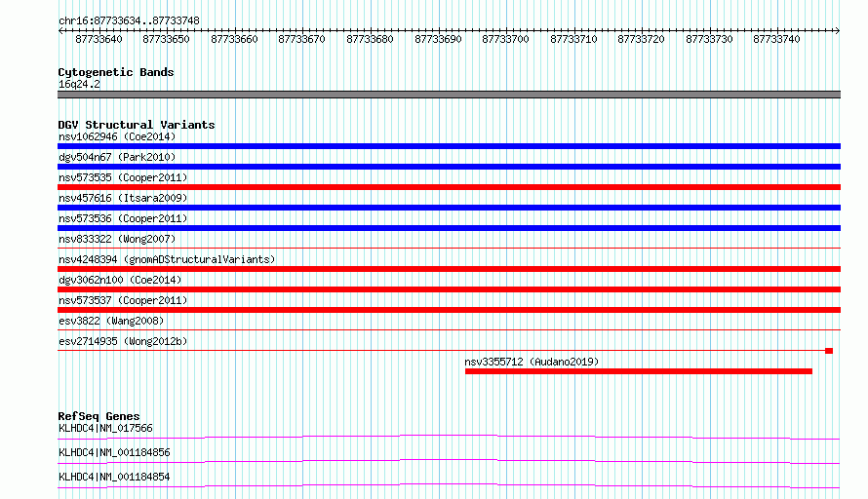The image size is (868, 499).
Task: Click the magenta line for KLHDC4|NM_001184854
Action: coord(449,485)
